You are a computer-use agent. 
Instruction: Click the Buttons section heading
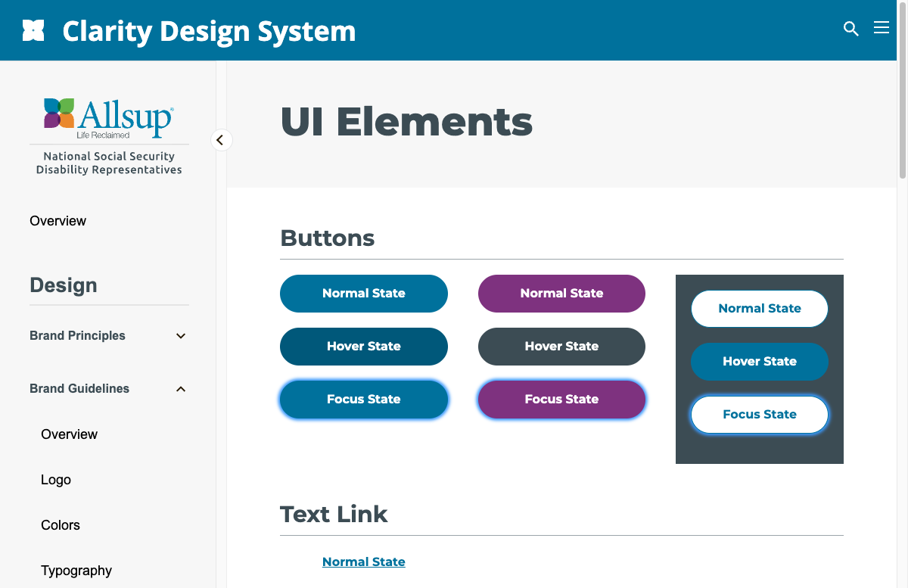[327, 238]
